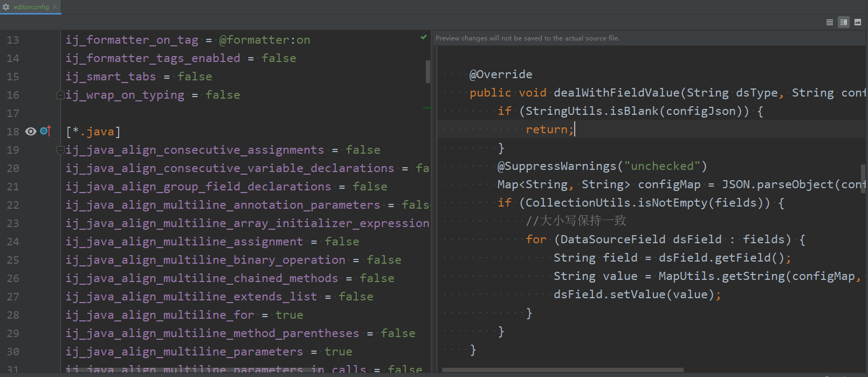Click the left editor vertical scrollbar thumb
This screenshot has width=868, height=377.
(428, 71)
